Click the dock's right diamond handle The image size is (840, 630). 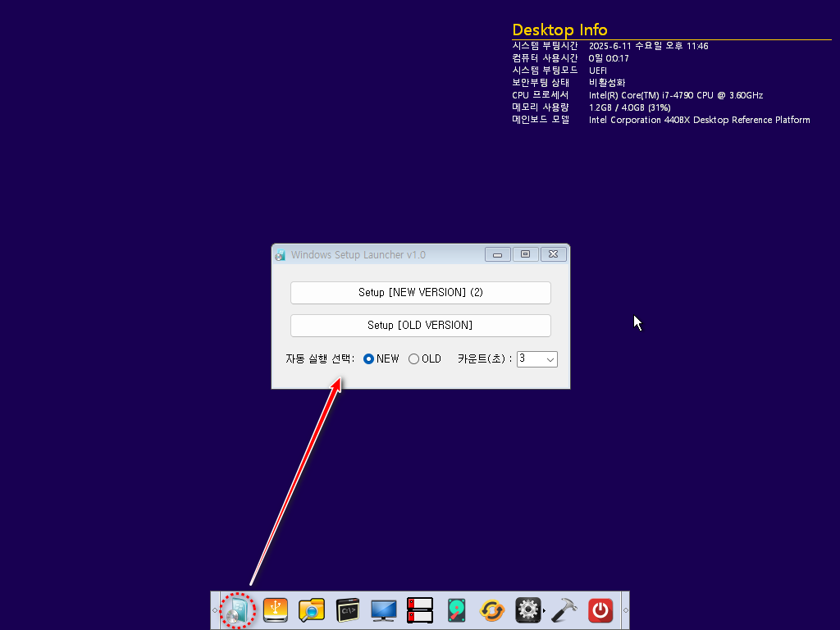tap(625, 610)
